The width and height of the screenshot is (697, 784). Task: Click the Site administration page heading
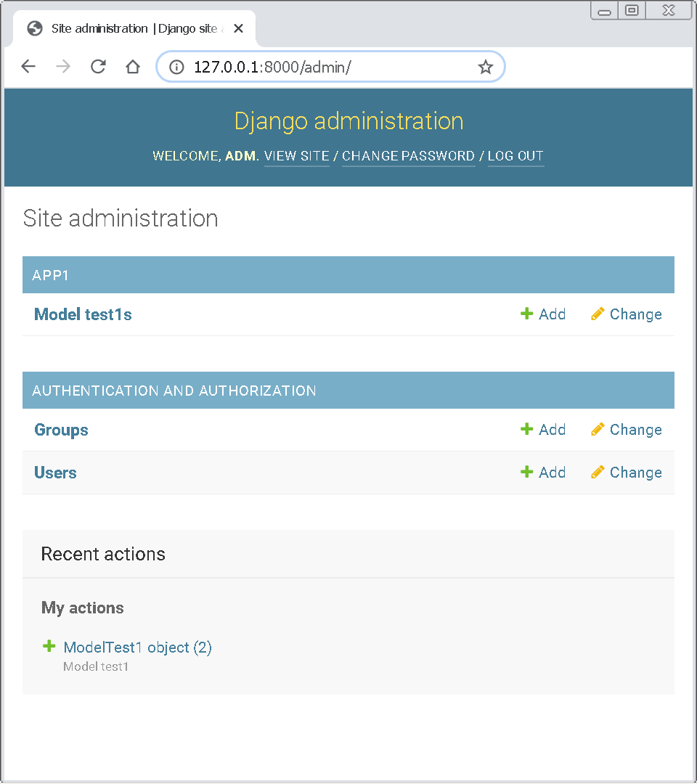pos(121,219)
